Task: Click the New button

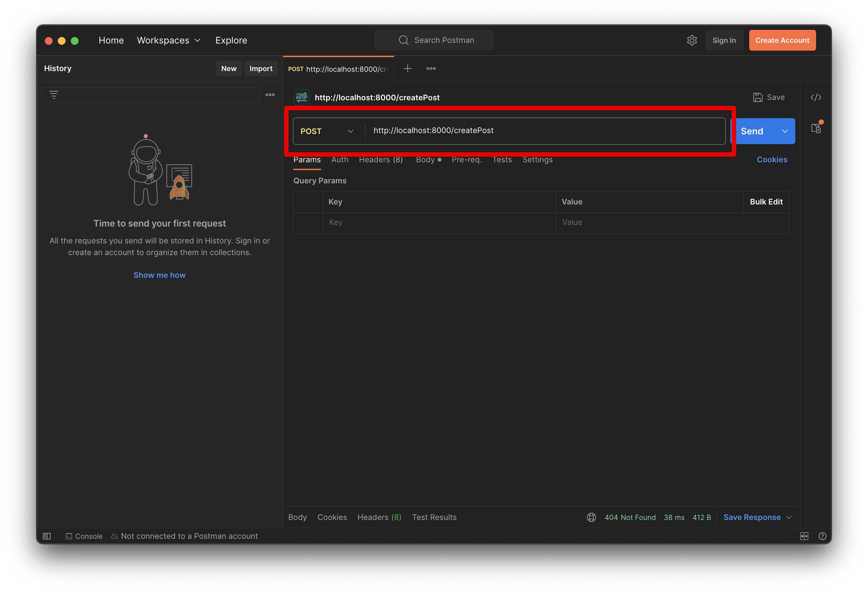Action: pyautogui.click(x=229, y=69)
